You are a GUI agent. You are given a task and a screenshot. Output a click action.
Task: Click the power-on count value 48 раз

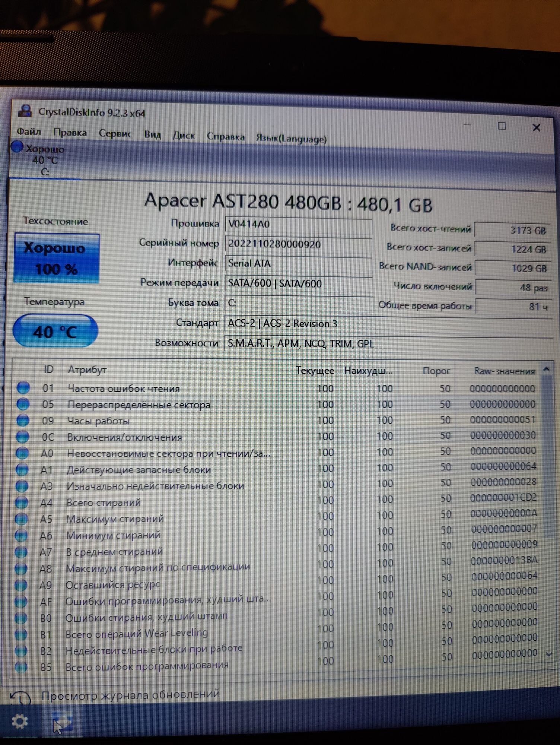click(x=514, y=288)
